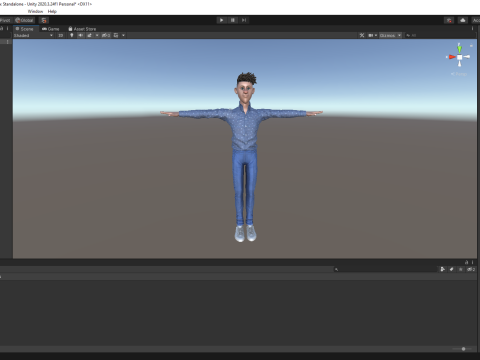Toggle hidden objects visibility count icon
The width and height of the screenshot is (480, 360).
click(106, 35)
